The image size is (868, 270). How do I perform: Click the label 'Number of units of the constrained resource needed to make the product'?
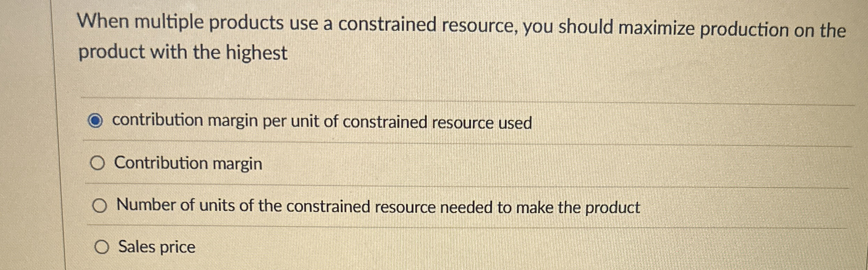378,207
